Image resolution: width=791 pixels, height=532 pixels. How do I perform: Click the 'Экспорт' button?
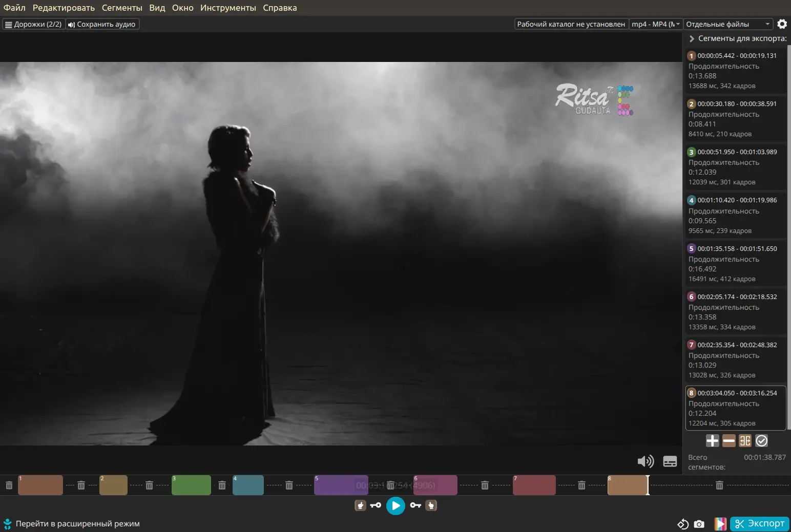(x=760, y=523)
